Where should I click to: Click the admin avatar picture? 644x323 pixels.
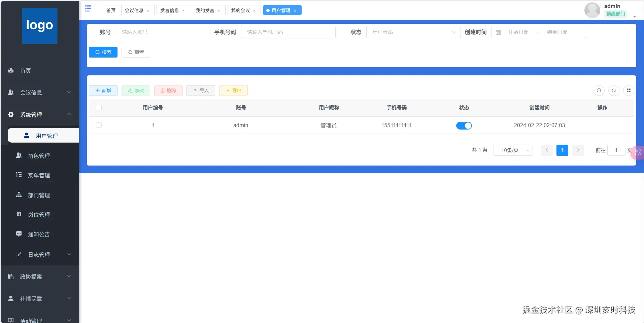tap(592, 10)
